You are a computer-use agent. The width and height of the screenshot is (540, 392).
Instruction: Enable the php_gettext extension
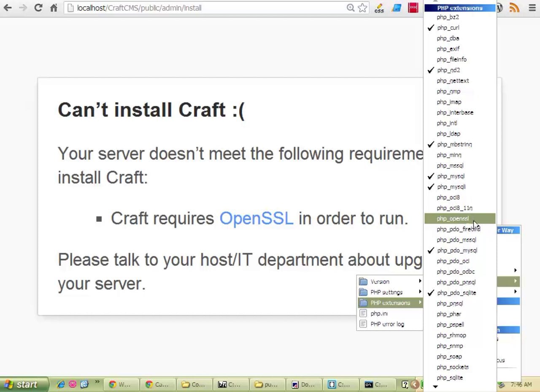460,81
